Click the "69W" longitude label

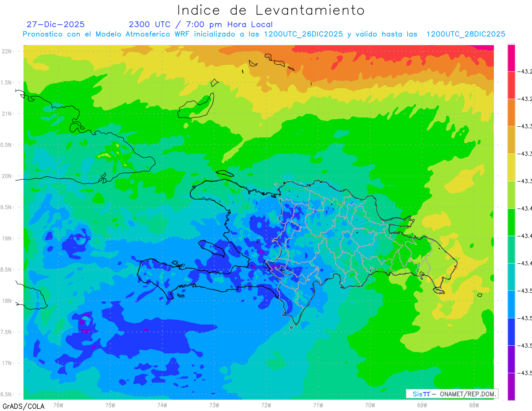pyautogui.click(x=422, y=405)
